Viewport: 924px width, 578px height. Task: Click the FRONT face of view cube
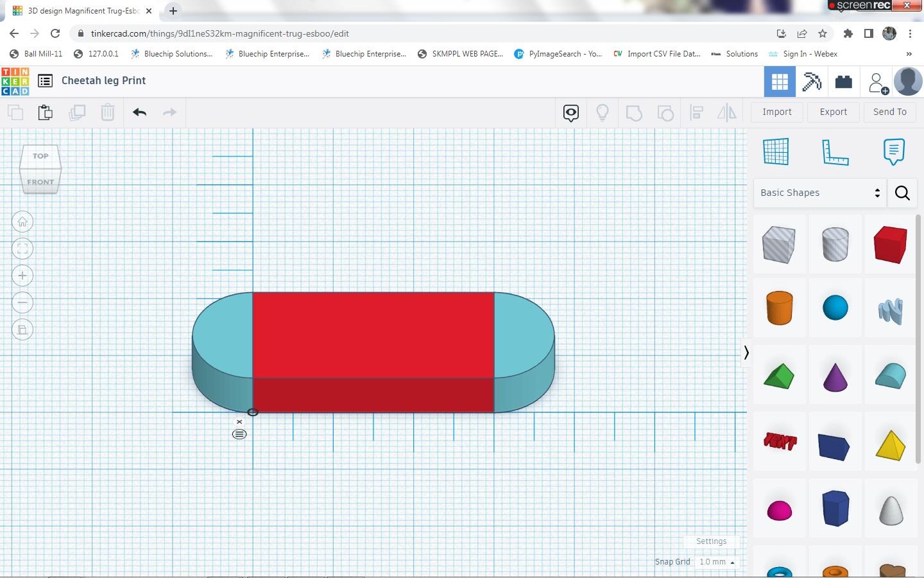click(40, 182)
